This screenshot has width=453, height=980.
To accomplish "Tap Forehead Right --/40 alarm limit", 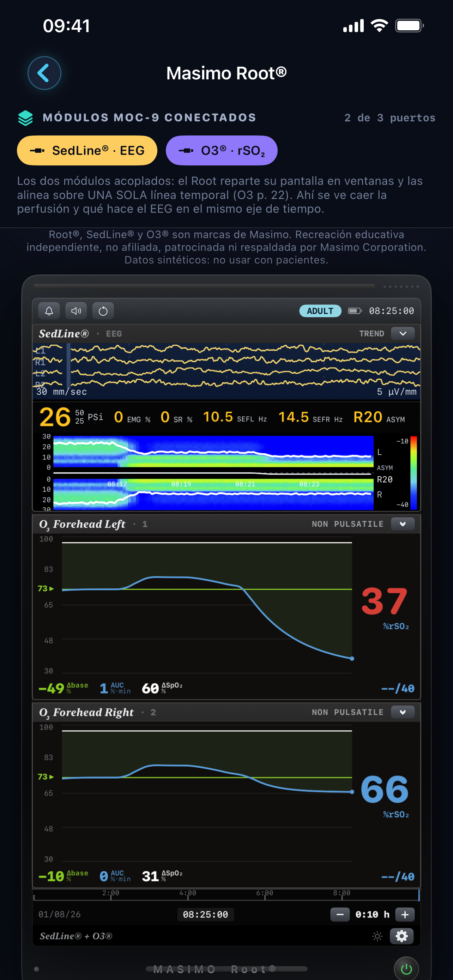I will click(x=398, y=877).
